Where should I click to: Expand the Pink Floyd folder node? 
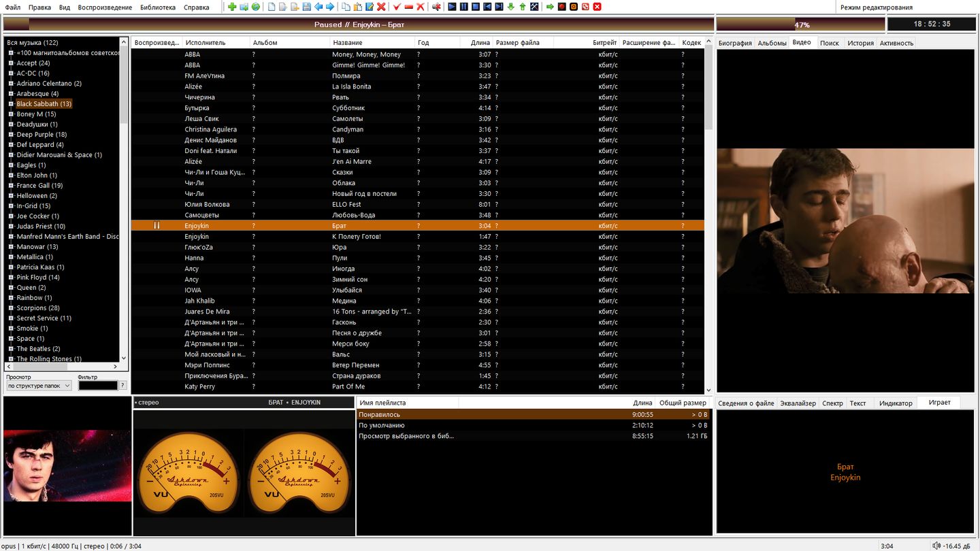pyautogui.click(x=11, y=278)
